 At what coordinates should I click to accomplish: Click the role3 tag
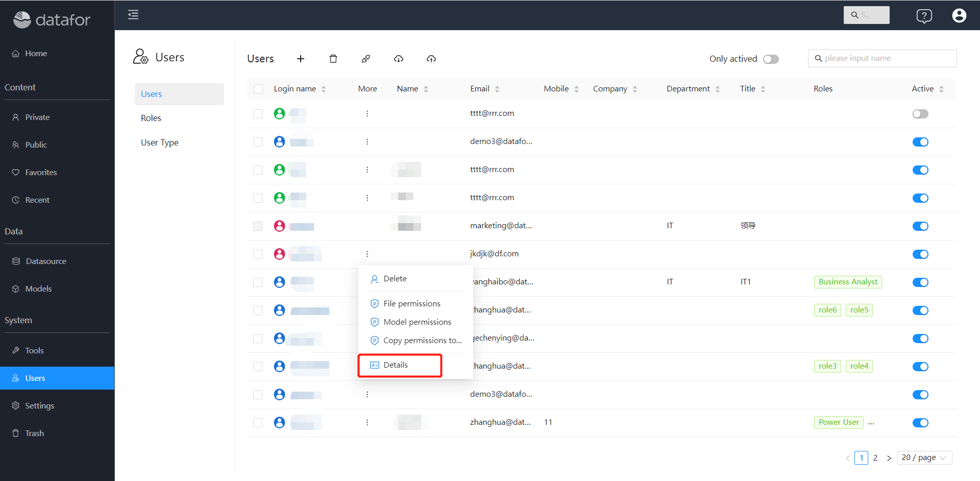click(827, 366)
